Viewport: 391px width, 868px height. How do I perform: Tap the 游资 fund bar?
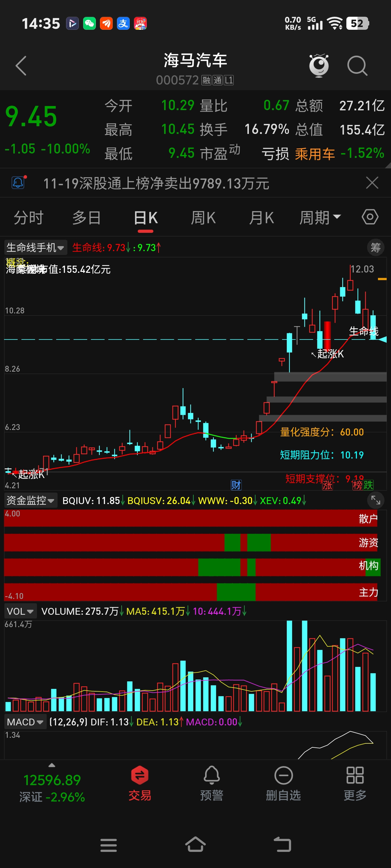191,542
